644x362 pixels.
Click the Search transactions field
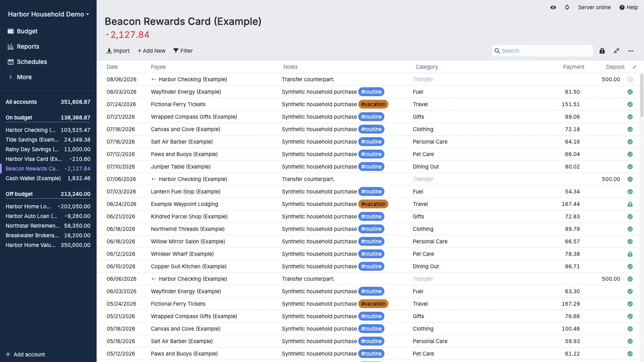(542, 51)
